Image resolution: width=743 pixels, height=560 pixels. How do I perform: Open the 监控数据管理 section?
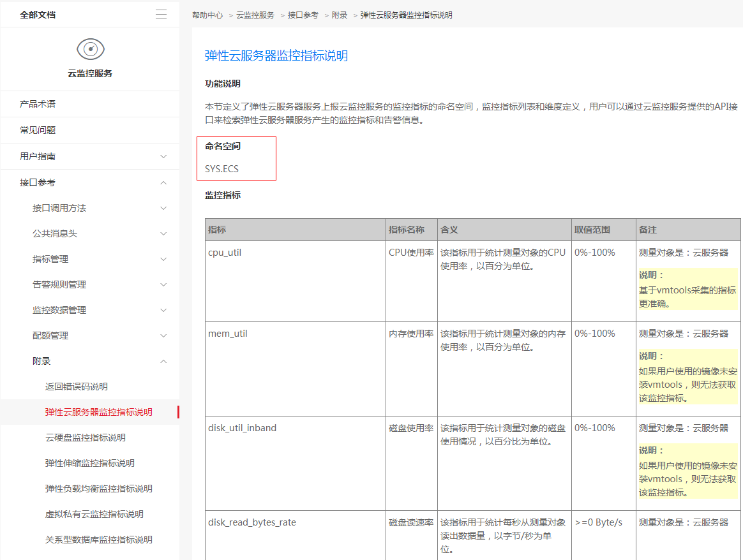pos(90,311)
